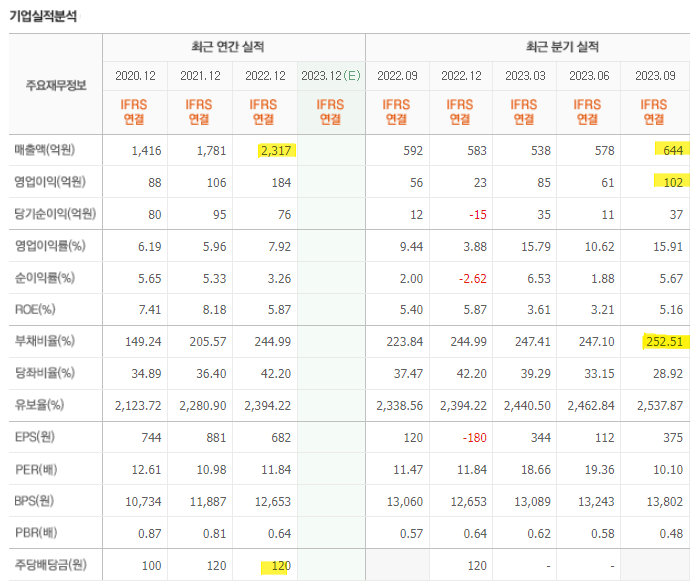The height and width of the screenshot is (581, 690).
Task: Click the 유보율(%) row label
Action: 39,405
